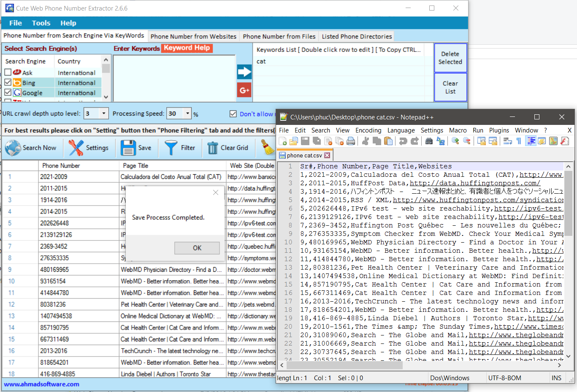This screenshot has width=577, height=392.
Task: Click the Notepad++ horizontal scrollbar
Action: (x=344, y=365)
